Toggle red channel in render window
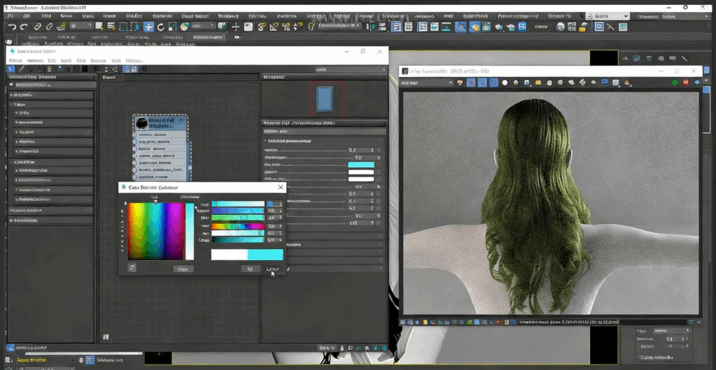 click(471, 83)
